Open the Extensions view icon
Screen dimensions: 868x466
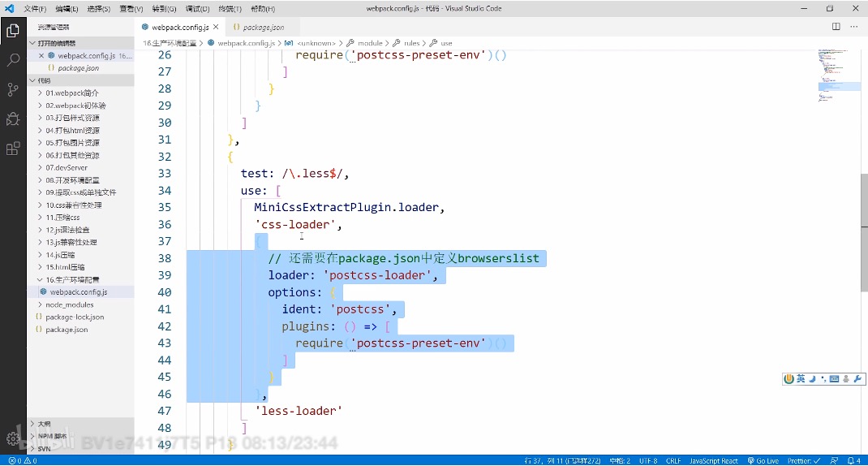[x=13, y=148]
